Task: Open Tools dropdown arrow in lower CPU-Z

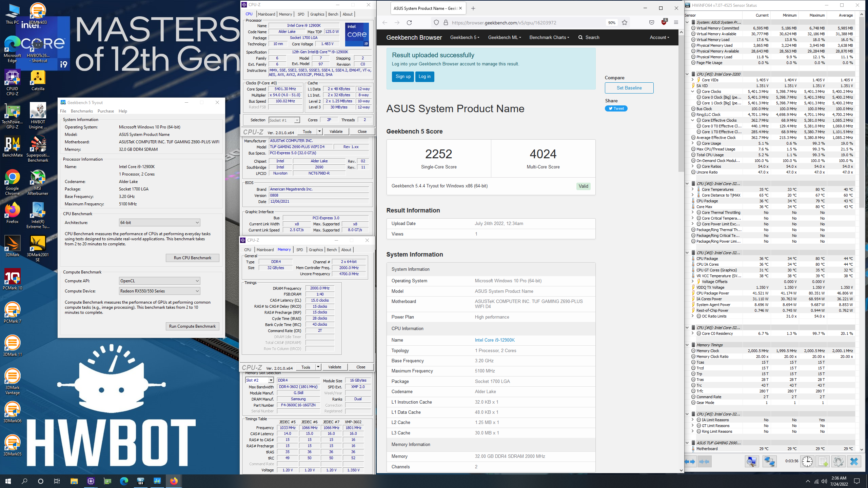Action: pyautogui.click(x=318, y=367)
